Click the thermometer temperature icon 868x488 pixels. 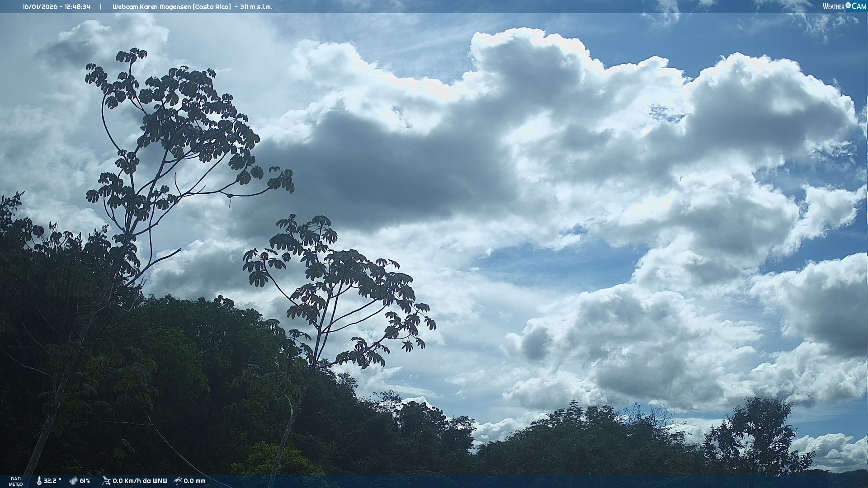39,481
